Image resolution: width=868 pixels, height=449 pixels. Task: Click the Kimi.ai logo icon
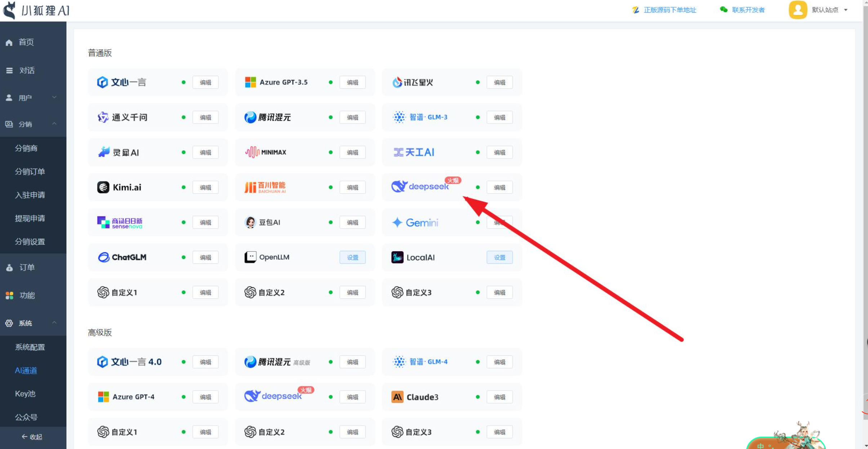103,187
